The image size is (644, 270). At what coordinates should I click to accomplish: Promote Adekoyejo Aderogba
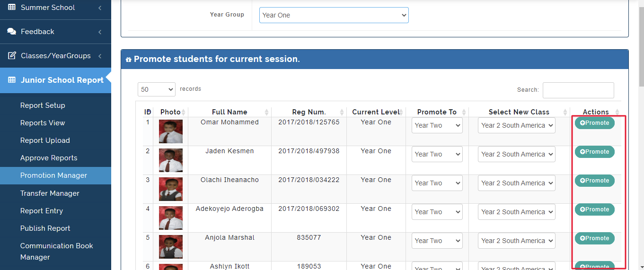[595, 209]
